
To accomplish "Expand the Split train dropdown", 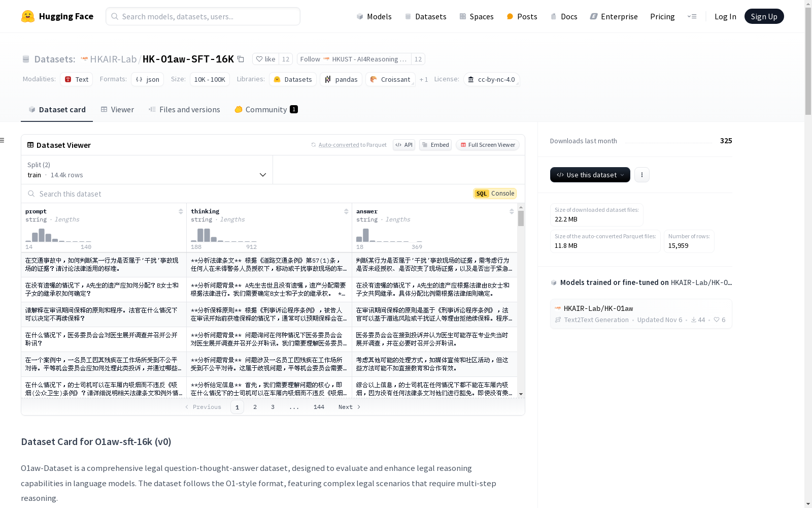I will 147,170.
